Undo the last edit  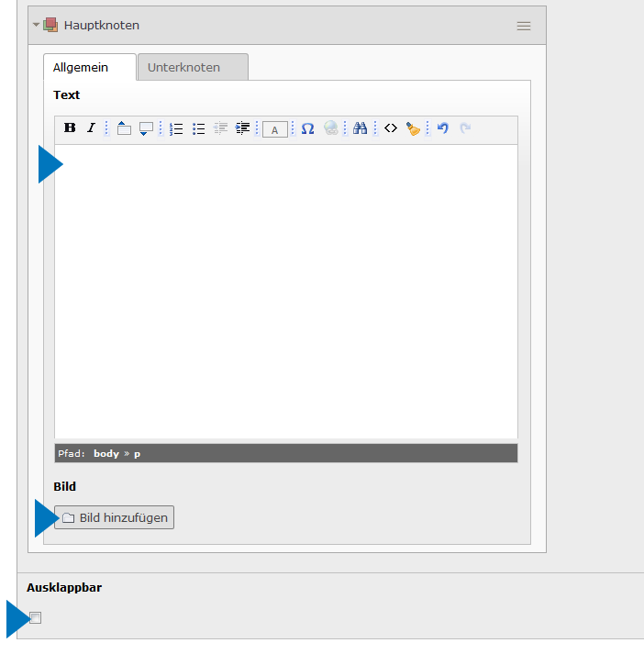point(443,128)
